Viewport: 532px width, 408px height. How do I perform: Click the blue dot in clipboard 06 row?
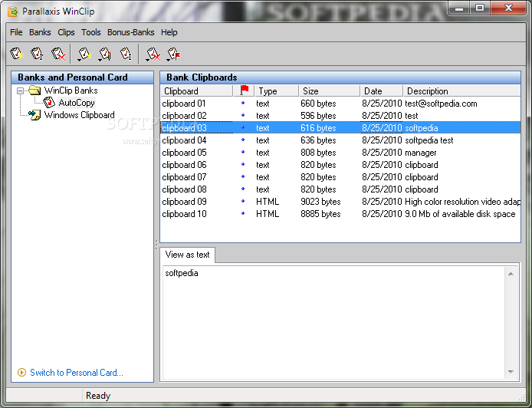pos(242,164)
